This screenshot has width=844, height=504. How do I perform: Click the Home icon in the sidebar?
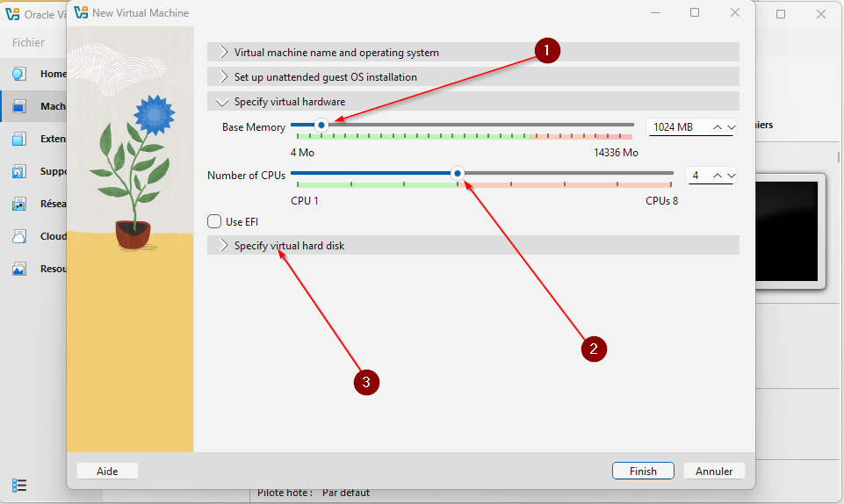(18, 74)
